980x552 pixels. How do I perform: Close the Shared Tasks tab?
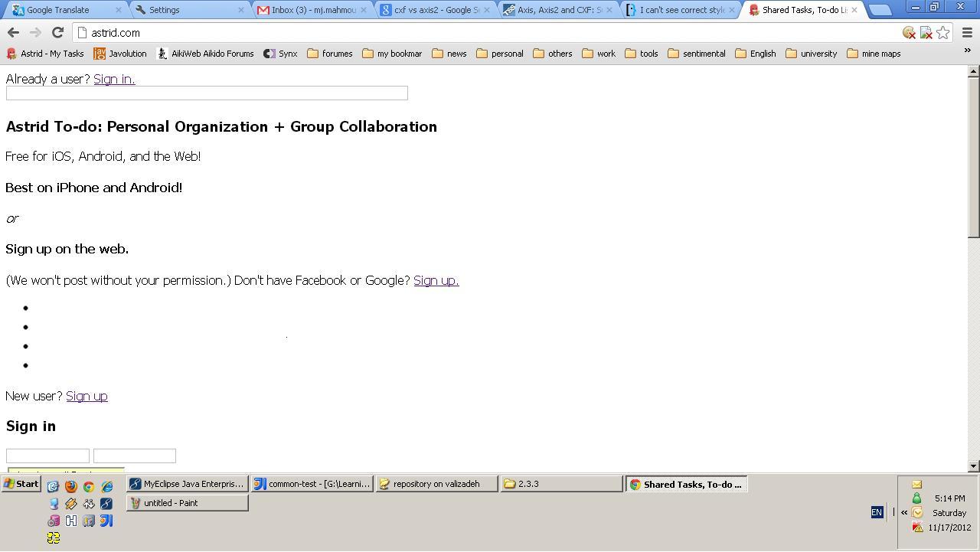click(854, 10)
